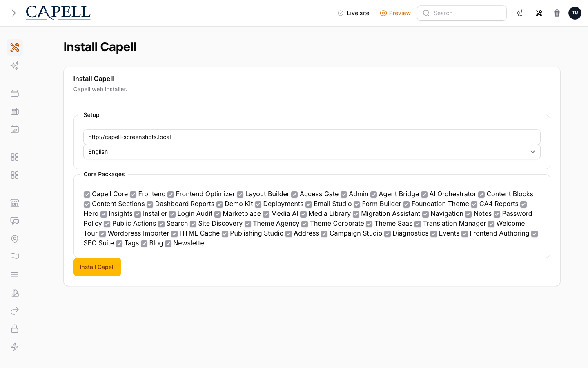Uncheck the Newsletter package
This screenshot has height=368, width=588.
pos(168,244)
